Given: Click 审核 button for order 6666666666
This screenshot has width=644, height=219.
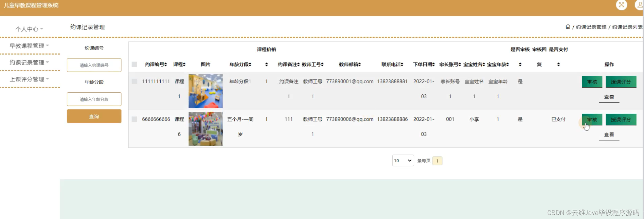Looking at the screenshot, I should point(592,120).
